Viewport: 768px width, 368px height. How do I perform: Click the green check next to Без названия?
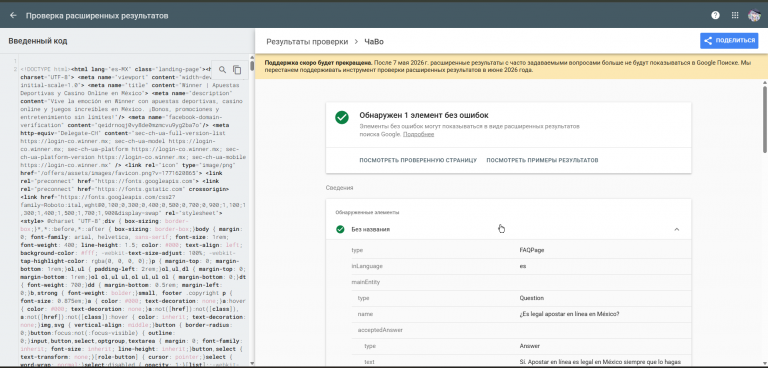tap(340, 229)
